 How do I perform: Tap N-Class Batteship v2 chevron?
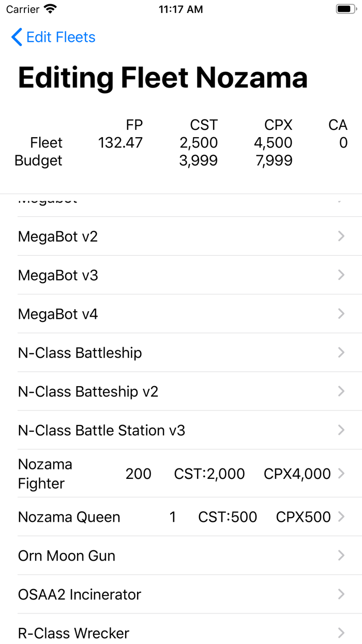point(341,391)
